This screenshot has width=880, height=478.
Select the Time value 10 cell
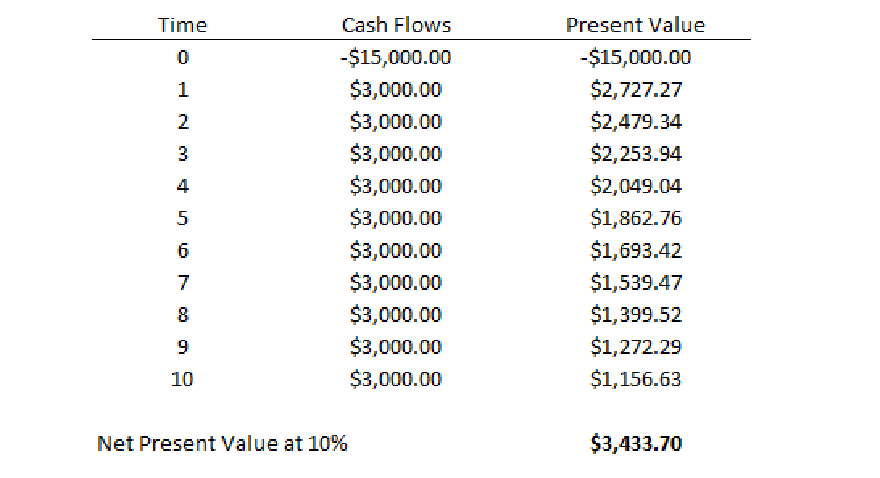182,379
